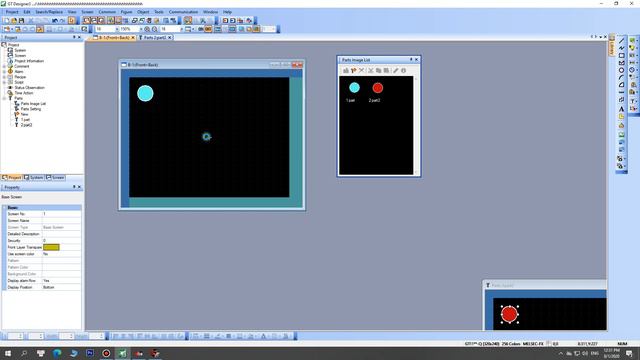Select the Arc drawing tool
The height and width of the screenshot is (360, 640).
click(x=621, y=77)
